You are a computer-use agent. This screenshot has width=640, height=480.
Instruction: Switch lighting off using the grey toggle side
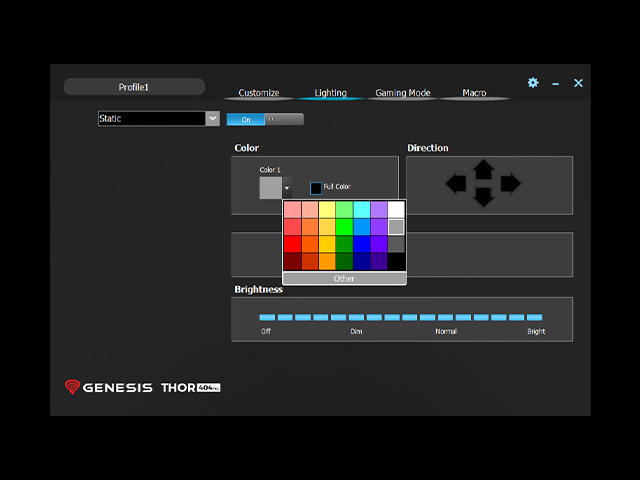(x=284, y=119)
